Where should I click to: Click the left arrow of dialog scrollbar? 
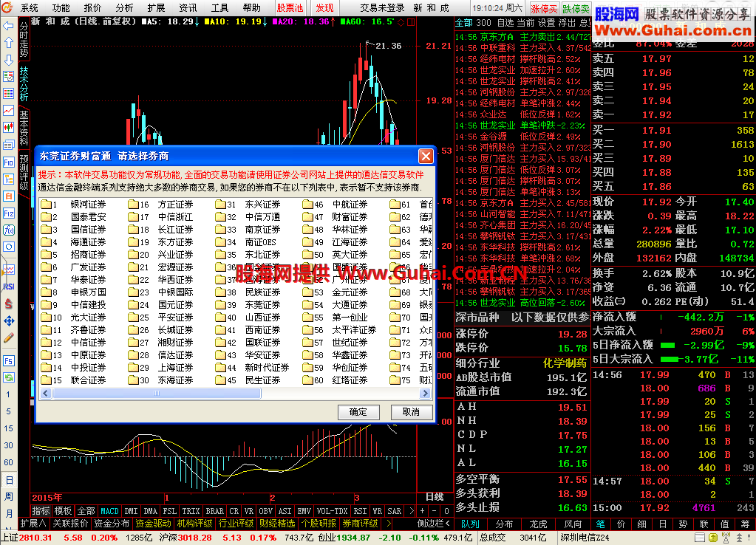point(46,393)
